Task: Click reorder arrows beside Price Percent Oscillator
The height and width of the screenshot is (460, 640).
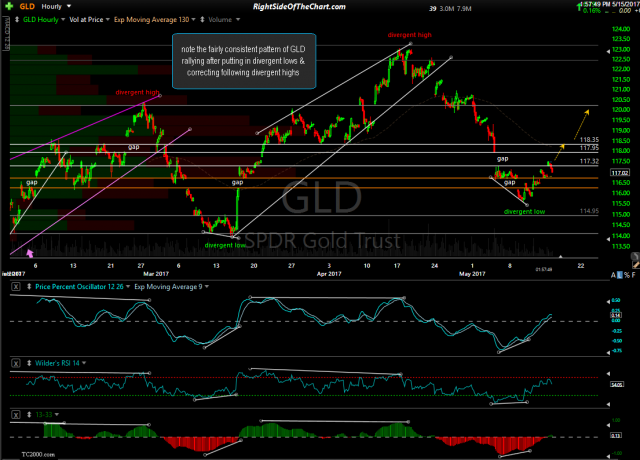Action: tap(29, 287)
